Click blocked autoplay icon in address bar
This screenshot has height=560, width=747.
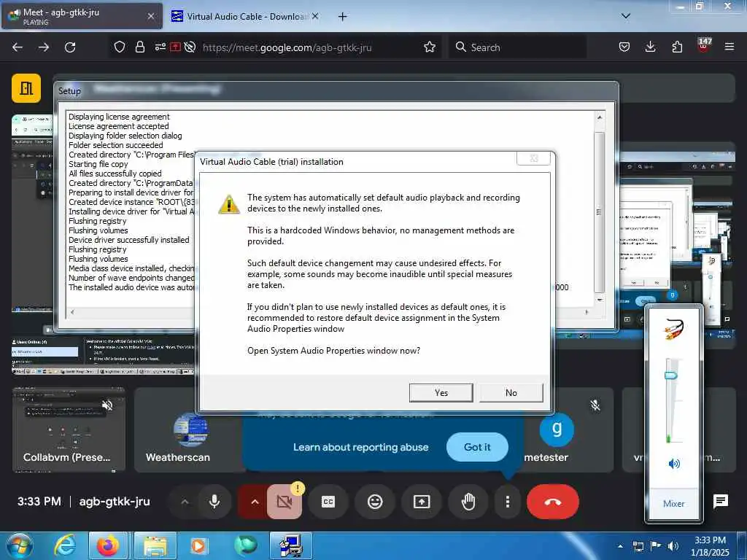(190, 47)
